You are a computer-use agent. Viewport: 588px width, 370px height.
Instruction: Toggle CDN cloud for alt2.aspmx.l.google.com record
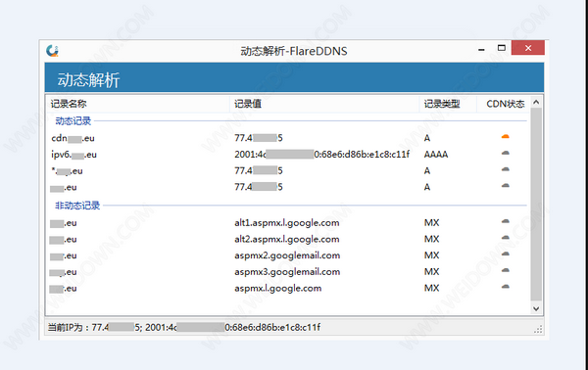pyautogui.click(x=505, y=238)
